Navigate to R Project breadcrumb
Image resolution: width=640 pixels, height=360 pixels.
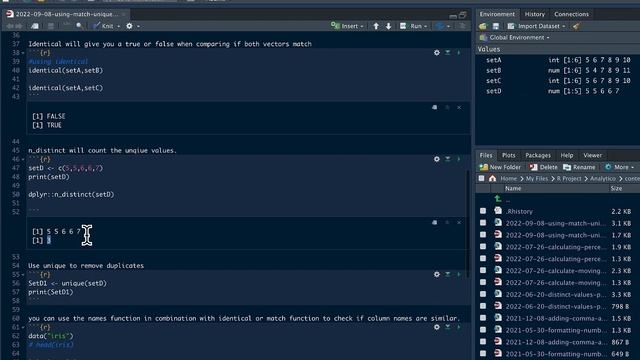(x=569, y=179)
